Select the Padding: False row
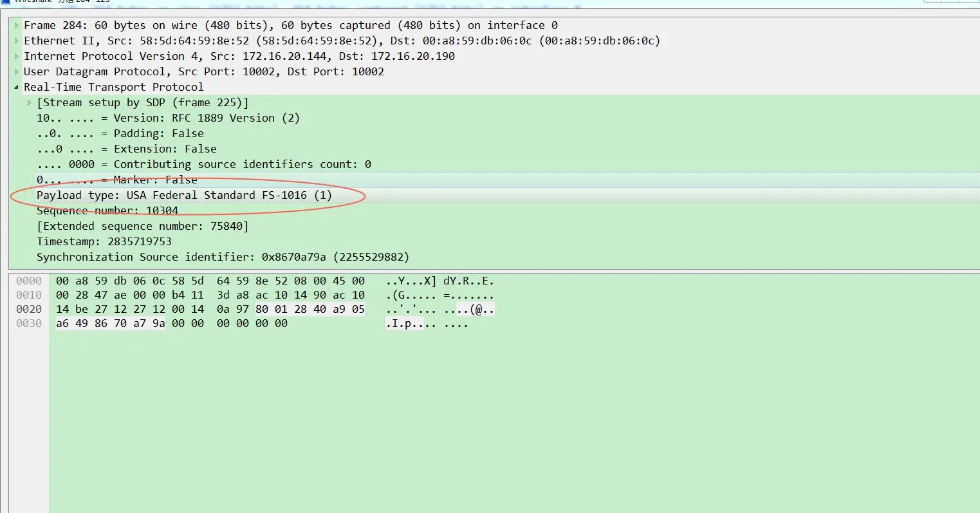The width and height of the screenshot is (980, 513). (x=120, y=133)
